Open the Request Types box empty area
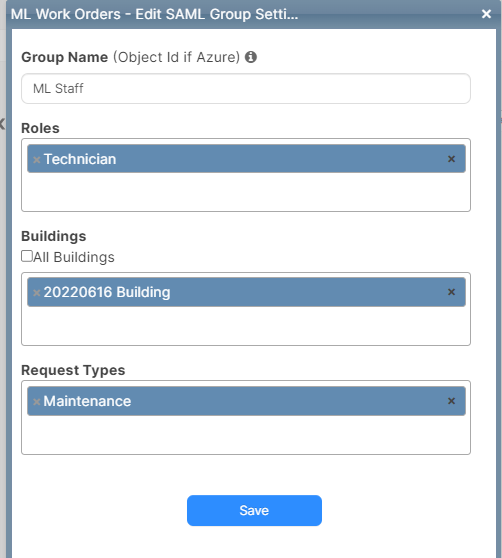The image size is (502, 558). 246,435
